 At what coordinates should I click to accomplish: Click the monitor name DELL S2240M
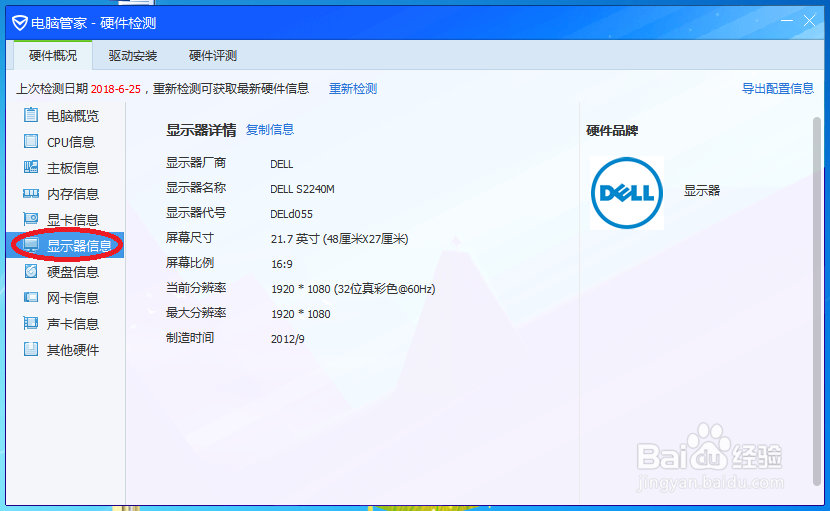[302, 189]
